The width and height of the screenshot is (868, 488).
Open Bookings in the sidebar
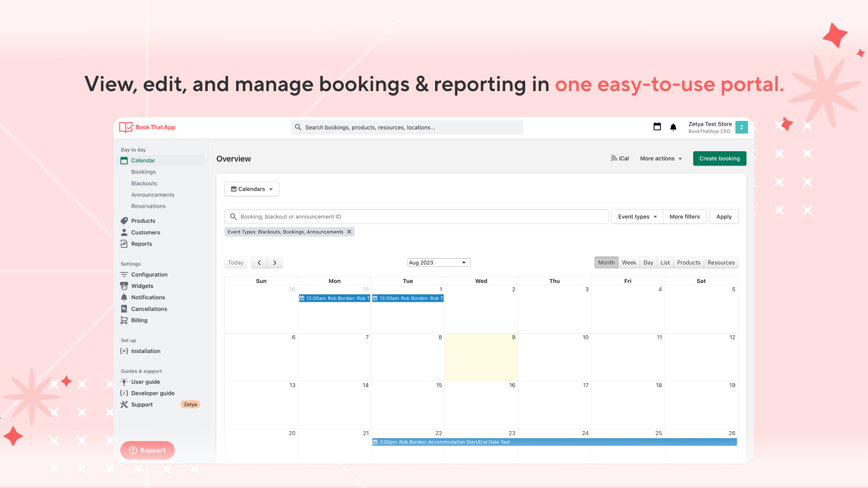[143, 172]
